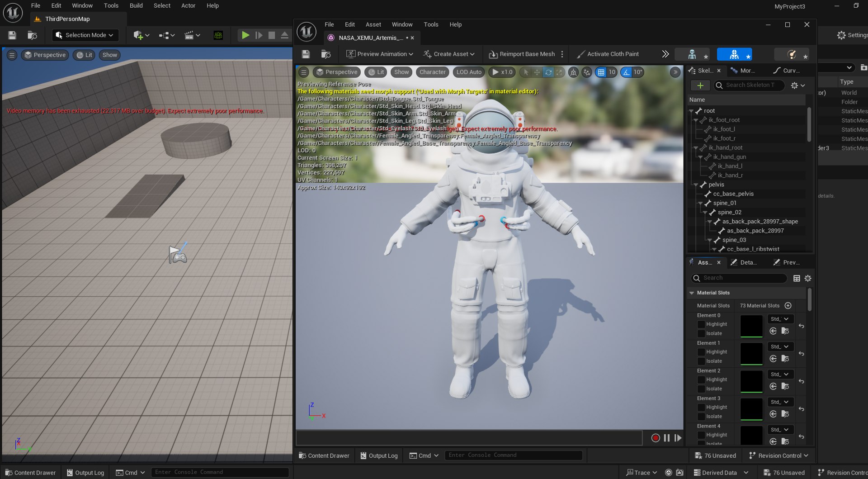Select the translate gizmo tool
The width and height of the screenshot is (868, 479).
(x=537, y=72)
